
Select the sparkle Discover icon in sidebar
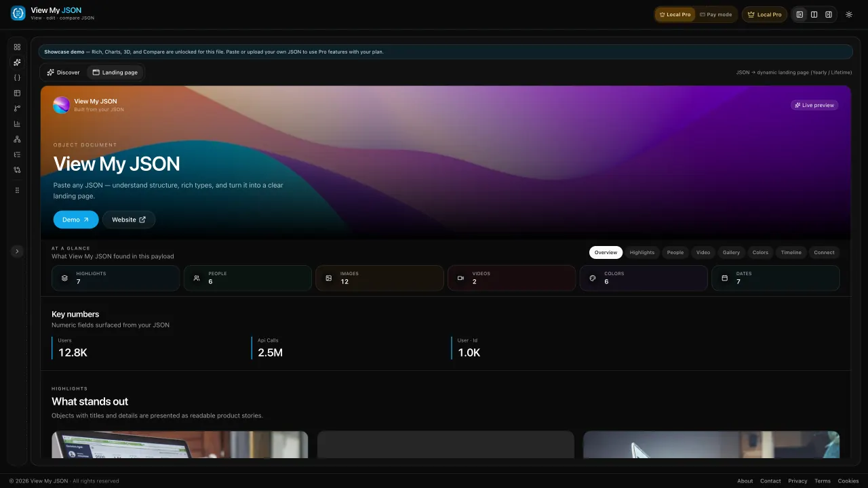(17, 62)
